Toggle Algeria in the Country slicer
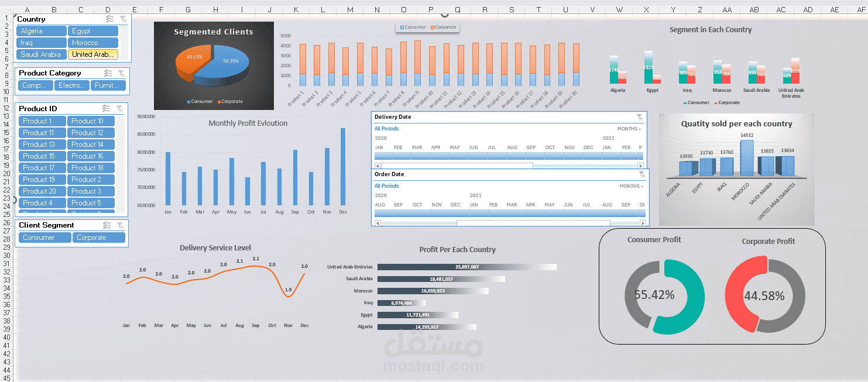The height and width of the screenshot is (382, 868). tap(41, 30)
